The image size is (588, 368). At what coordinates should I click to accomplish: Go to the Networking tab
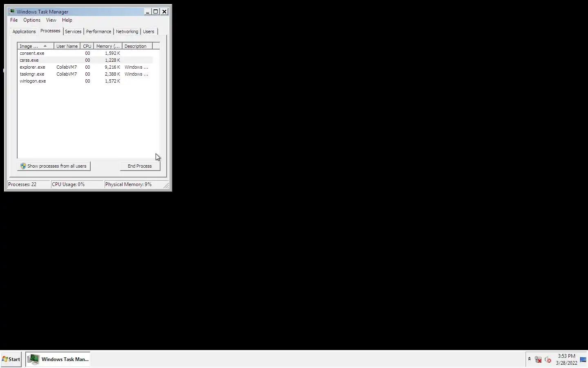[x=127, y=31]
